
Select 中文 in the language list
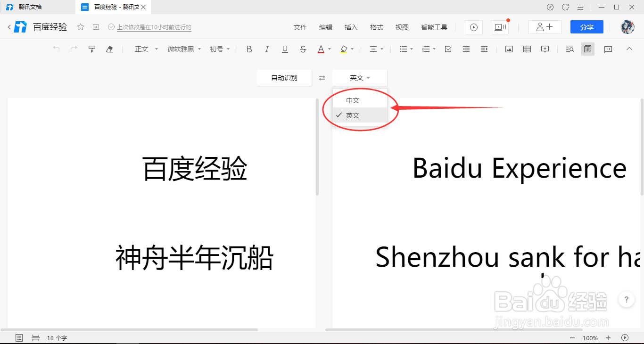pyautogui.click(x=360, y=100)
